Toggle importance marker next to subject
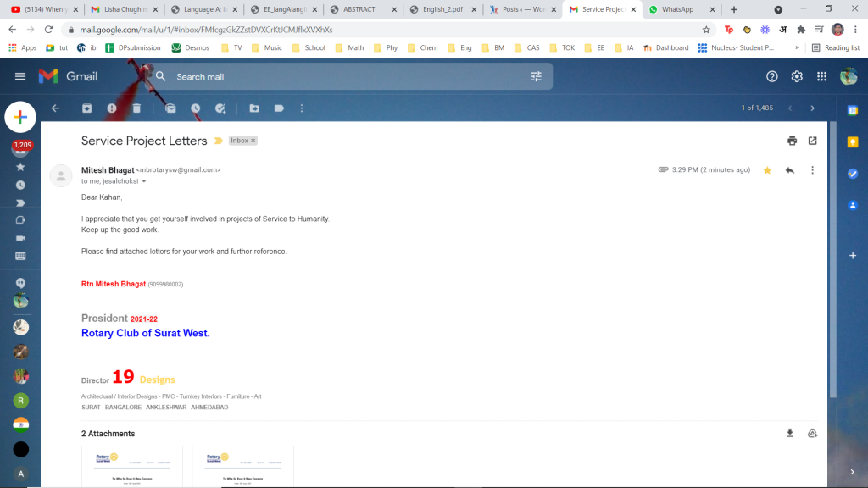The image size is (868, 488). pos(219,141)
